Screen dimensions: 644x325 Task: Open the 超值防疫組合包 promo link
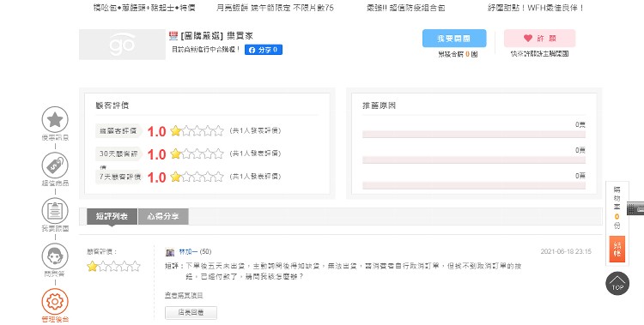point(406,8)
